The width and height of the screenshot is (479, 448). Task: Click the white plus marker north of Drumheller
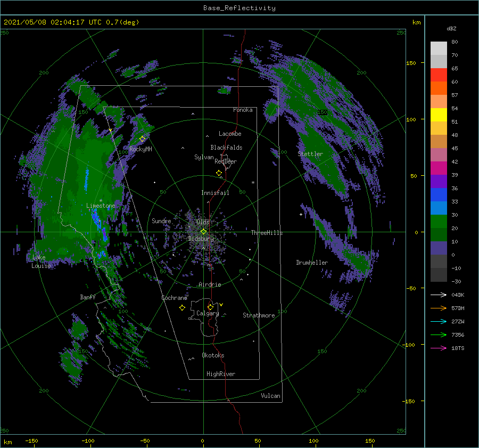[301, 214]
